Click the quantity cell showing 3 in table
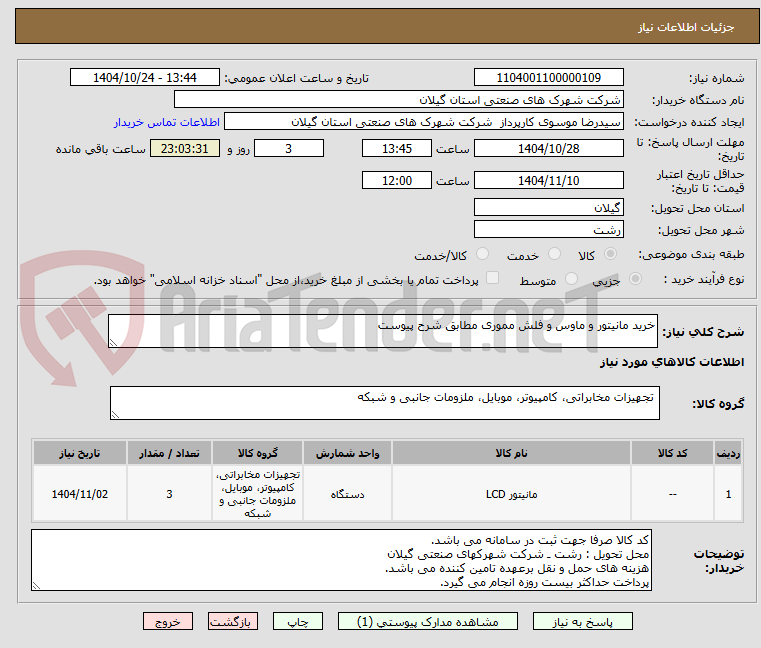This screenshot has height=648, width=761. (169, 494)
